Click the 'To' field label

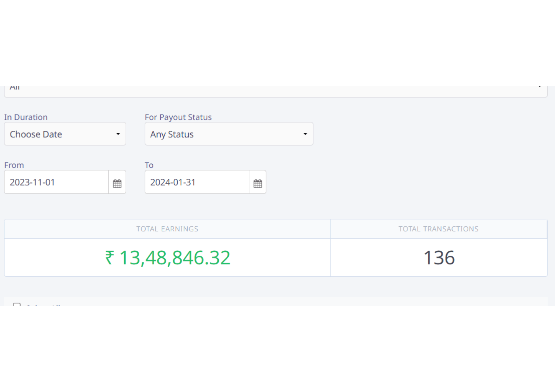point(149,165)
